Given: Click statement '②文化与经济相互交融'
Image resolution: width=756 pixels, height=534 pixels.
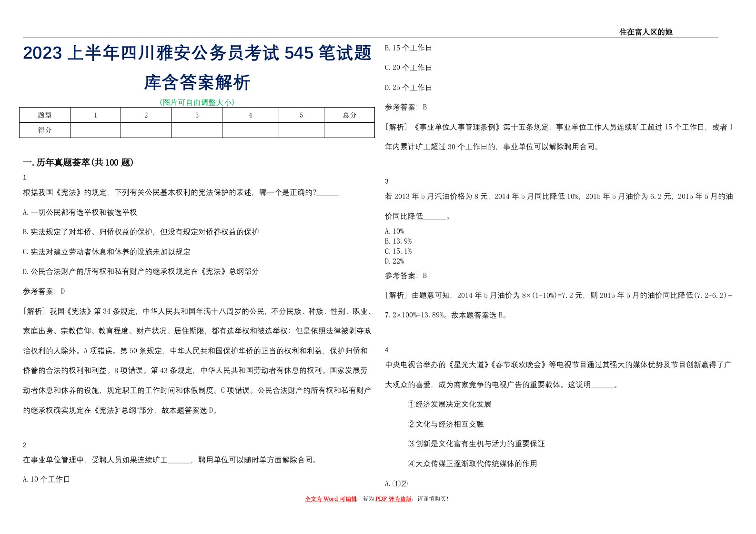Looking at the screenshot, I should click(x=446, y=425).
